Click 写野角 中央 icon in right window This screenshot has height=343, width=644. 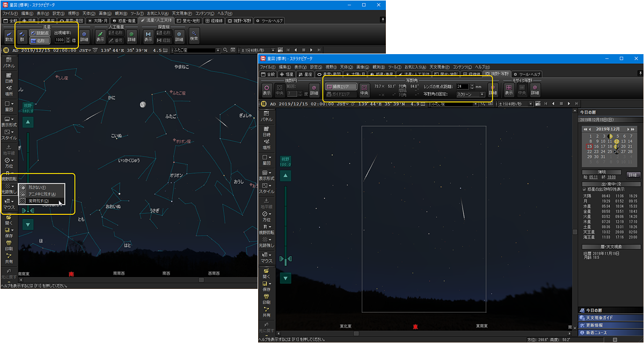(x=364, y=90)
